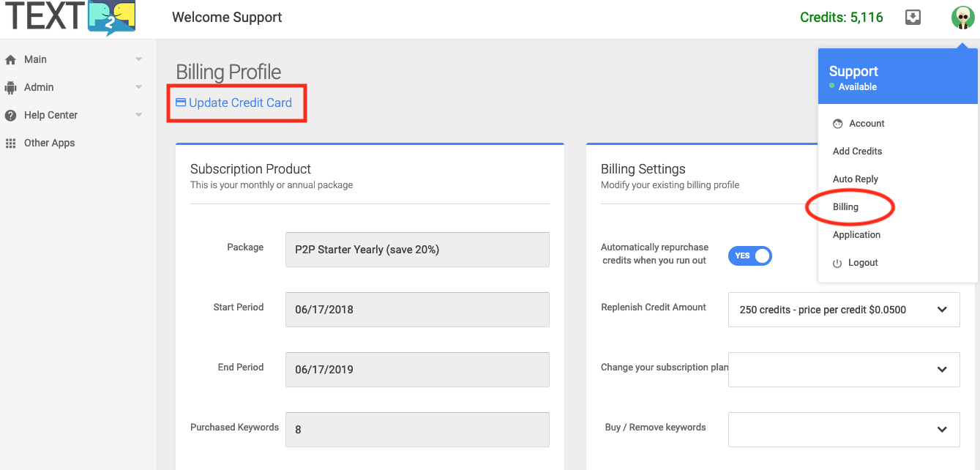
Task: Click the grid icon beside Other Apps
Action: [10, 143]
